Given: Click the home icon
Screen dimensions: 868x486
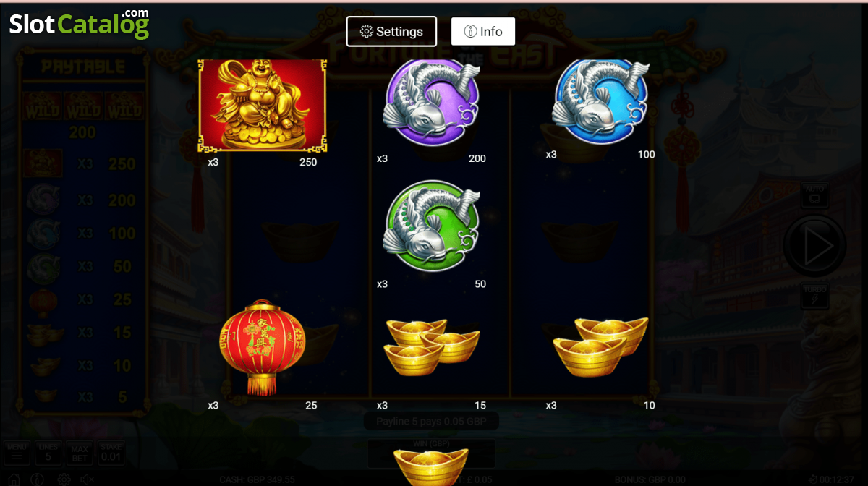Looking at the screenshot, I should [x=14, y=479].
